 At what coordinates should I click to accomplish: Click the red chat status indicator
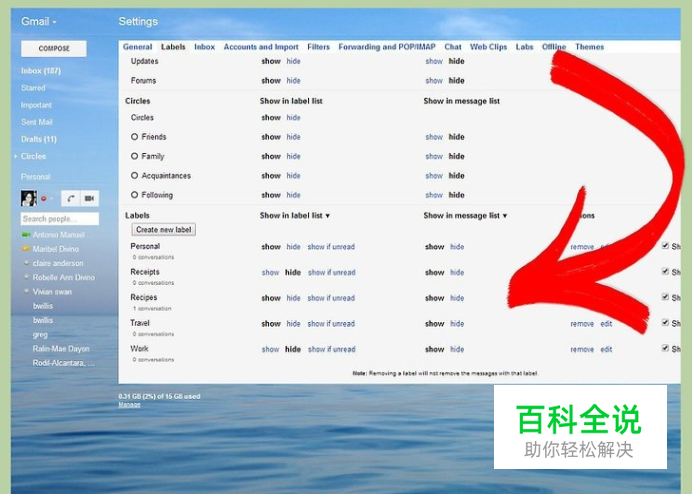pyautogui.click(x=44, y=199)
